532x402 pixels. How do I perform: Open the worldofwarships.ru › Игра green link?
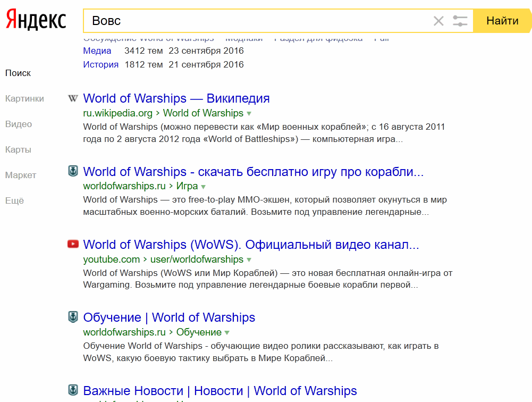[x=140, y=186]
